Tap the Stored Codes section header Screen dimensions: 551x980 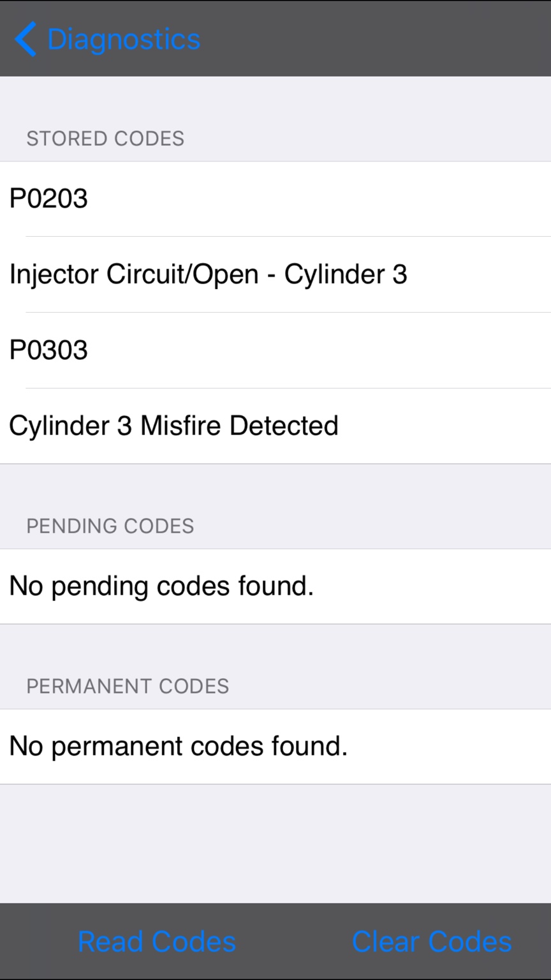(105, 138)
